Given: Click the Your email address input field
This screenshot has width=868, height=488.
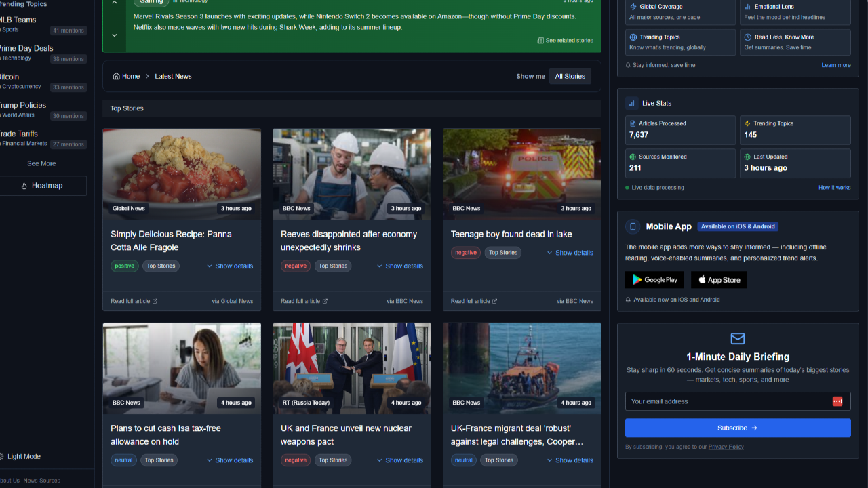Looking at the screenshot, I should point(738,401).
